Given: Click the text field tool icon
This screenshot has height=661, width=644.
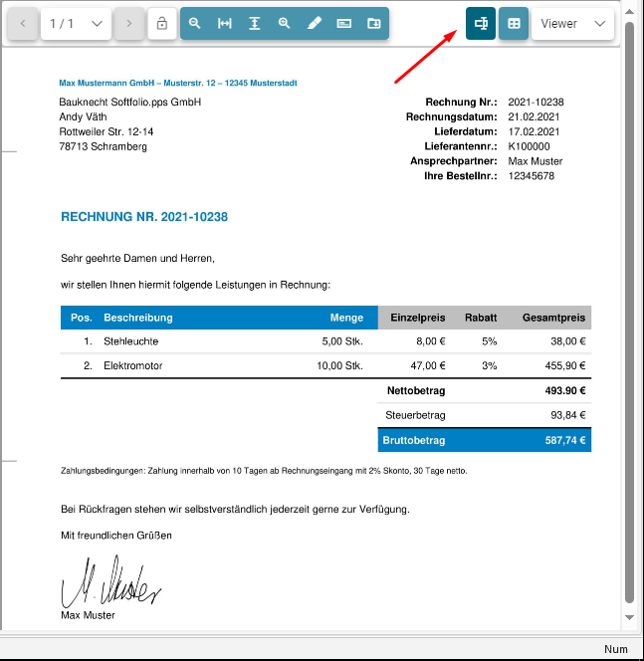Looking at the screenshot, I should tap(344, 23).
